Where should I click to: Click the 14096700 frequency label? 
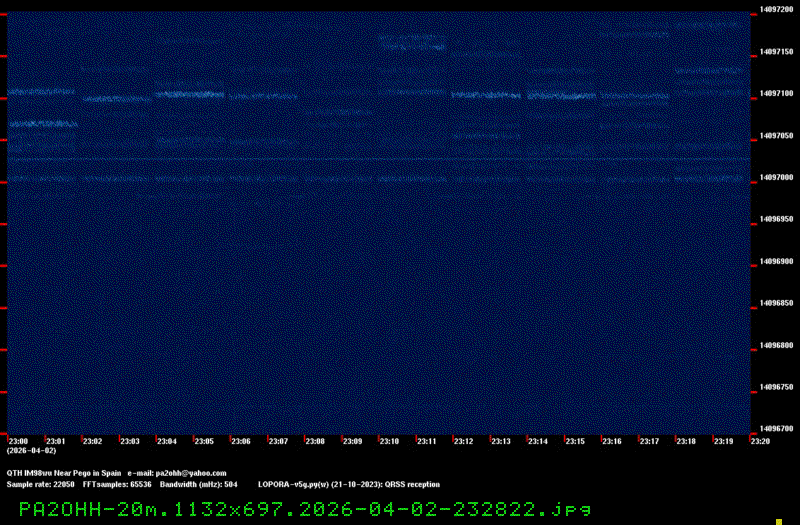(777, 429)
